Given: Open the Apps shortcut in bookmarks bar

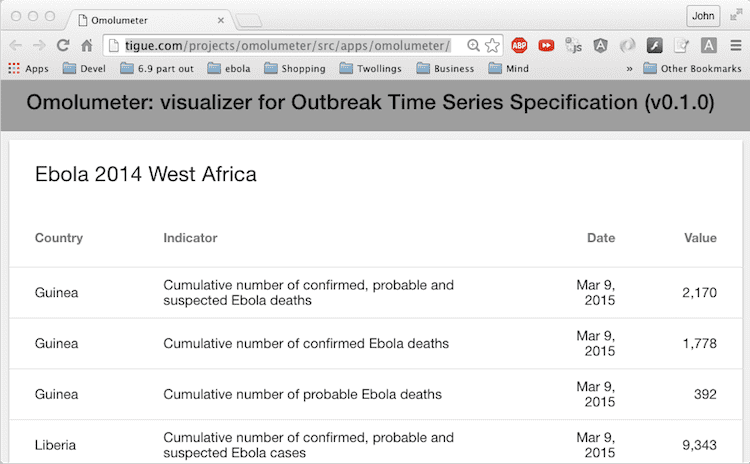Looking at the screenshot, I should (x=28, y=68).
